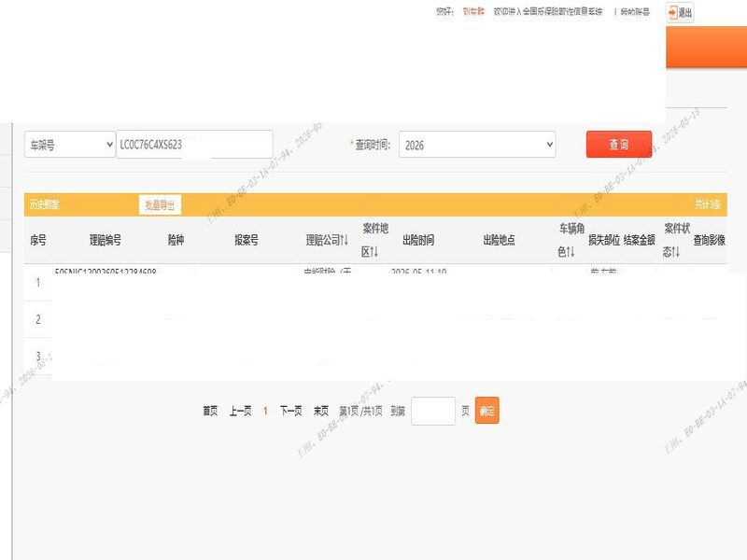Sort by 理赔公司 column header

pyautogui.click(x=327, y=240)
